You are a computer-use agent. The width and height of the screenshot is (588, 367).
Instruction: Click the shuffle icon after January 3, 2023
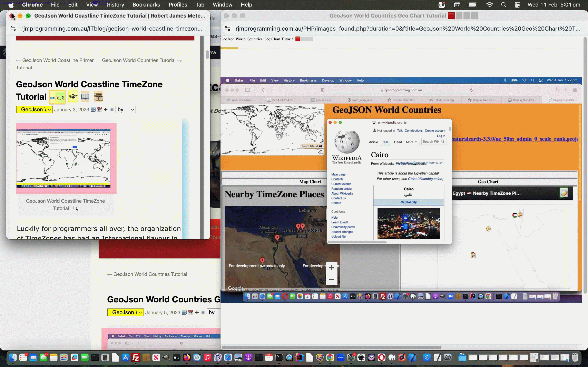(93, 110)
